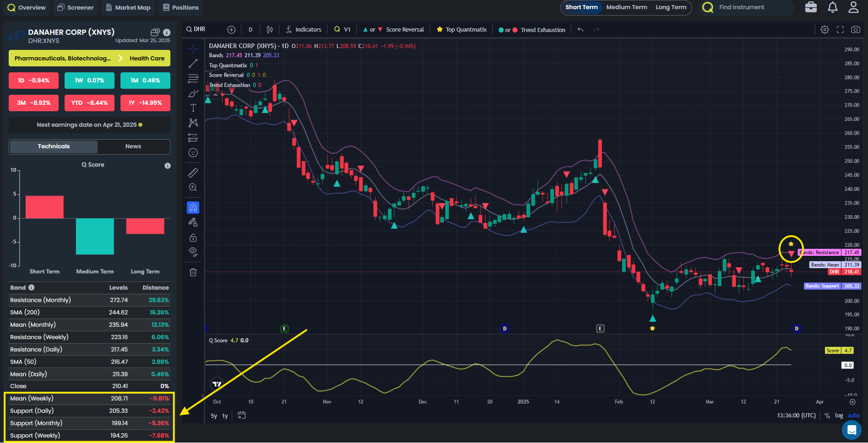Select the text annotation tool

[x=193, y=108]
